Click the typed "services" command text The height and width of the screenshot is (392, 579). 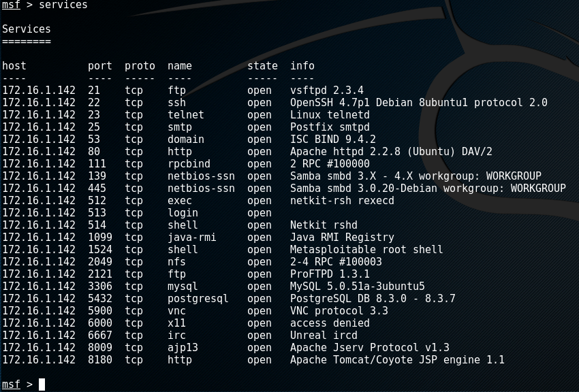pos(63,5)
